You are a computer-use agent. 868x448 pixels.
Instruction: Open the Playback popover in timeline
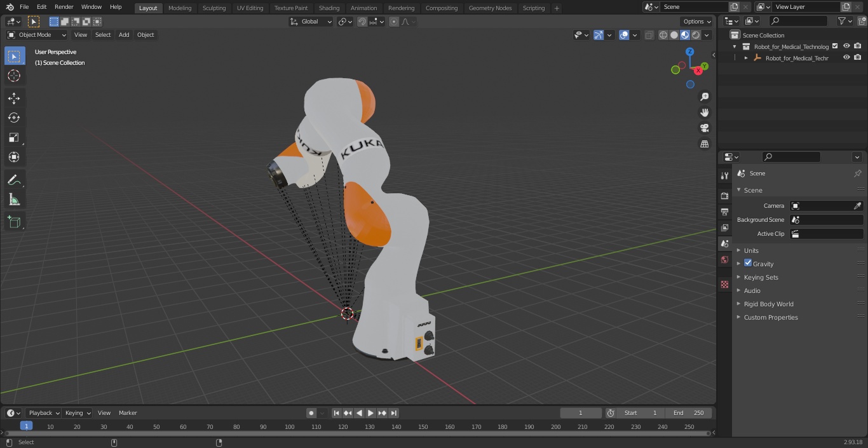[x=43, y=413]
